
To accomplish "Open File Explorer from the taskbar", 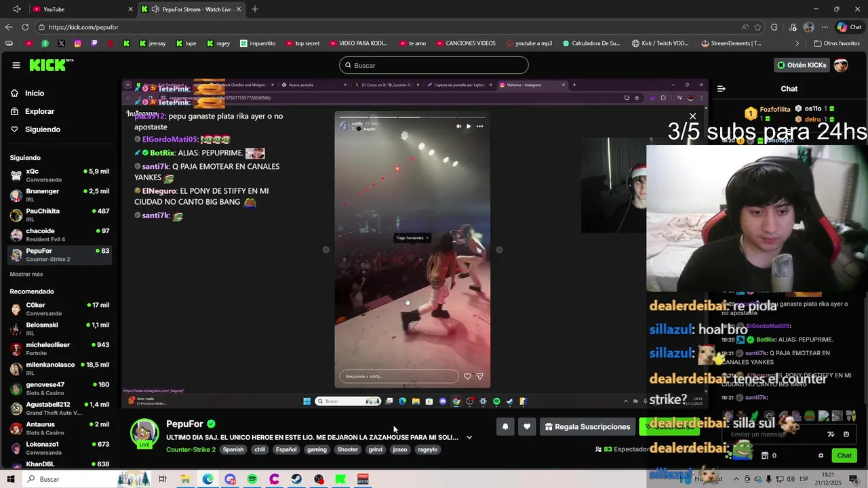I will (x=185, y=479).
